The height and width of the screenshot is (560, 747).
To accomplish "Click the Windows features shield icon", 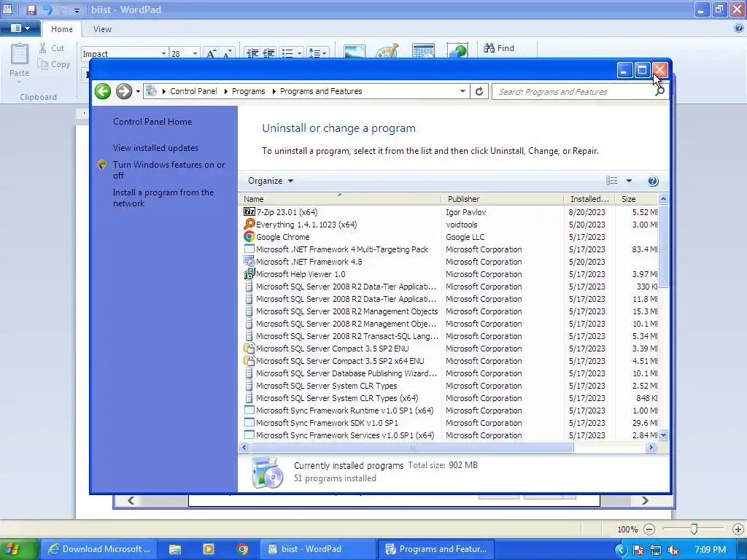I will pos(102,165).
